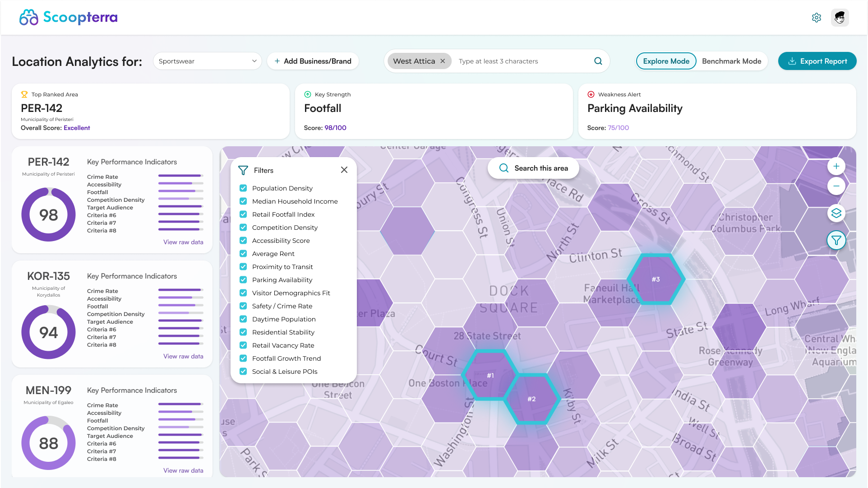Switch to Explore Mode
Image resolution: width=868 pixels, height=488 pixels.
666,61
